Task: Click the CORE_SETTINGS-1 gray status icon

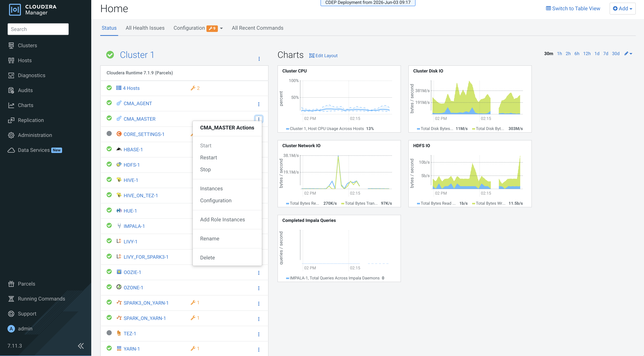Action: [x=109, y=134]
